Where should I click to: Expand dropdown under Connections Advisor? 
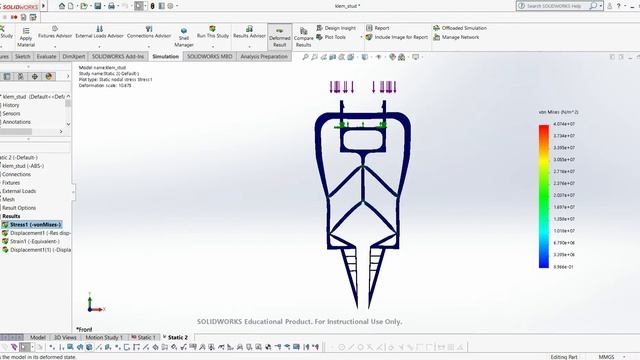click(x=149, y=46)
